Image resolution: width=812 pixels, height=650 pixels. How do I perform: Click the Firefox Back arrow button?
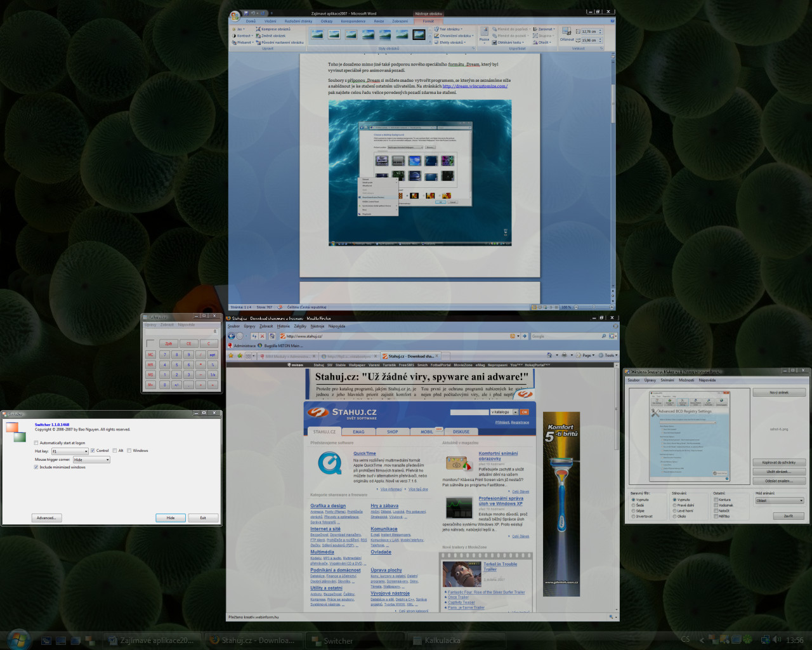[232, 336]
